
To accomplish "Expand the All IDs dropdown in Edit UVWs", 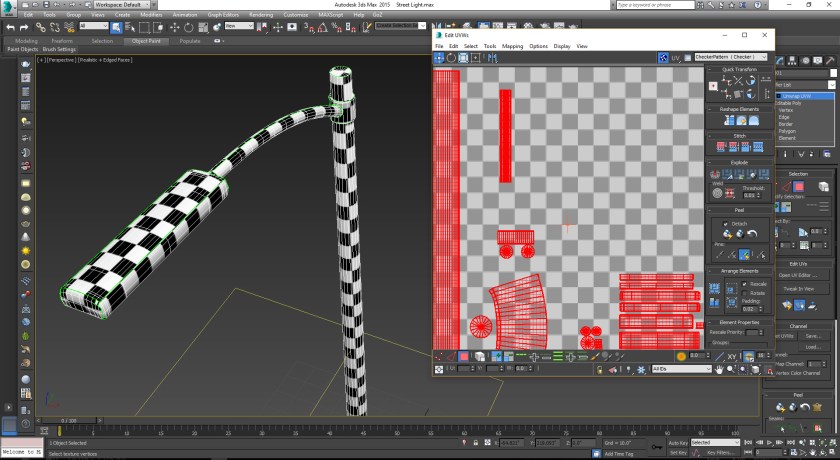I will point(679,369).
